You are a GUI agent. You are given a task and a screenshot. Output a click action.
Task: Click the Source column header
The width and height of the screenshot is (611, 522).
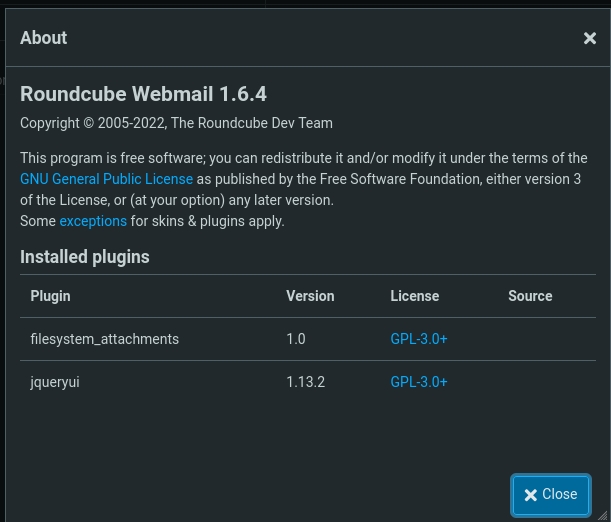tap(530, 296)
